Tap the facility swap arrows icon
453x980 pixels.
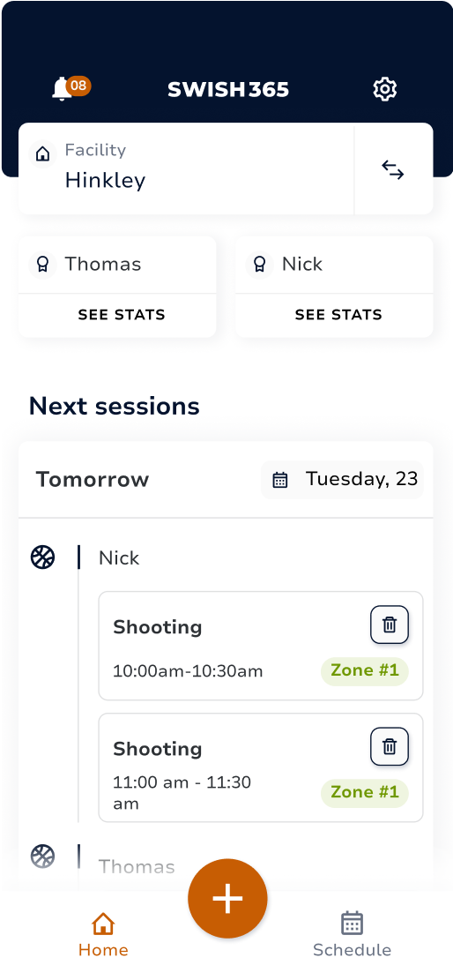(393, 170)
